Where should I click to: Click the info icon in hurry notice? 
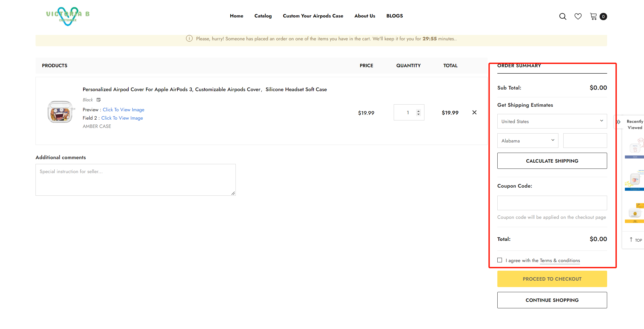189,39
